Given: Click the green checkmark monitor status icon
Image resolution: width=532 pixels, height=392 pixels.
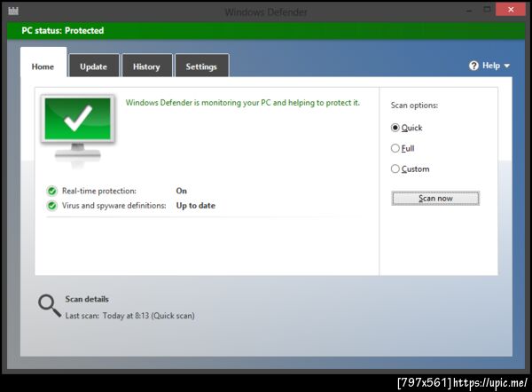Looking at the screenshot, I should tap(78, 130).
